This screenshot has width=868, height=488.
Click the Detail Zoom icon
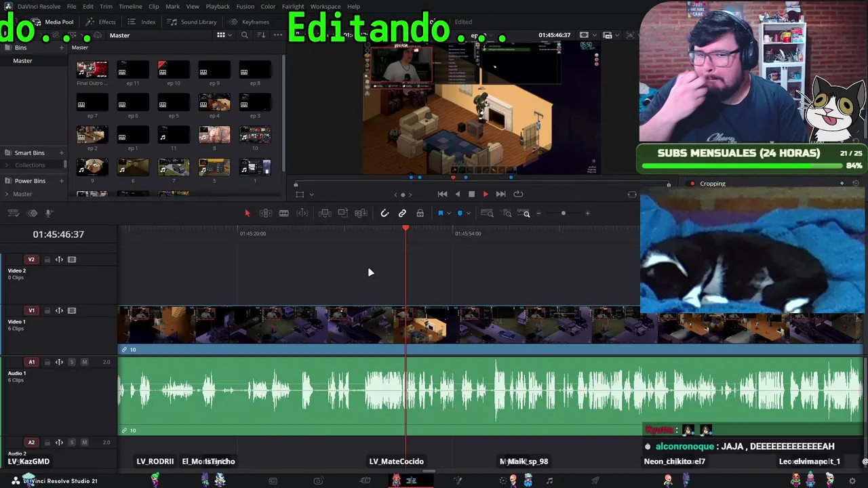pyautogui.click(x=507, y=213)
